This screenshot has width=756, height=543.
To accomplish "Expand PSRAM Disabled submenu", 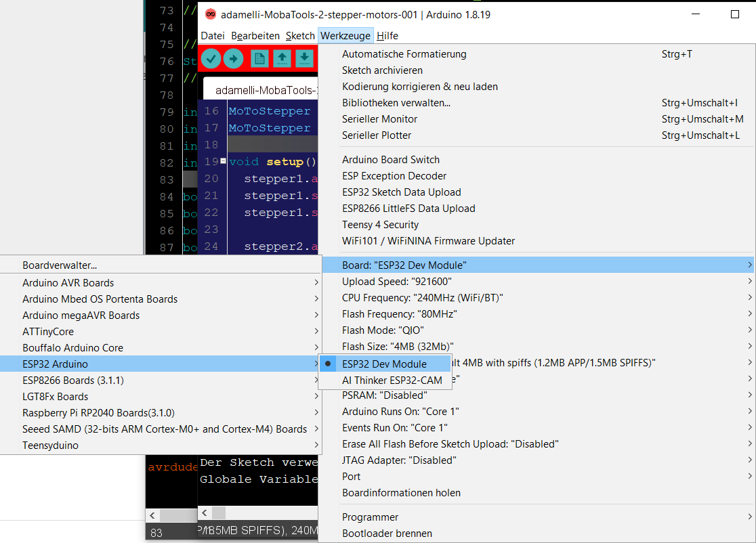I will coord(537,395).
